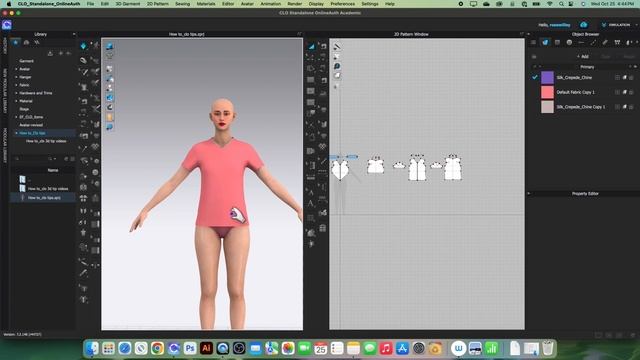Image resolution: width=640 pixels, height=360 pixels.
Task: Click the username link next to Hello
Action: (560, 25)
